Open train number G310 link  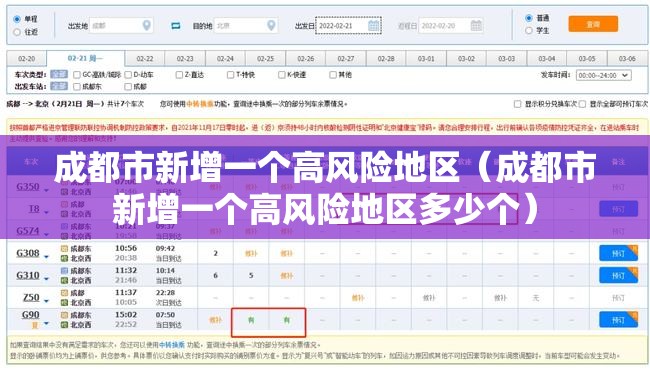click(x=28, y=275)
